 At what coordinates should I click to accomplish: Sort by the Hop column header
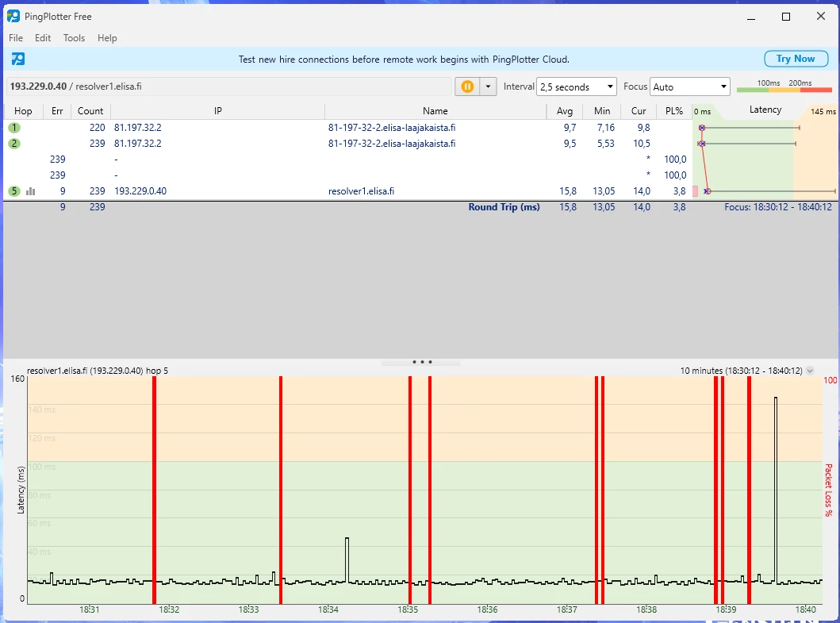(x=23, y=111)
